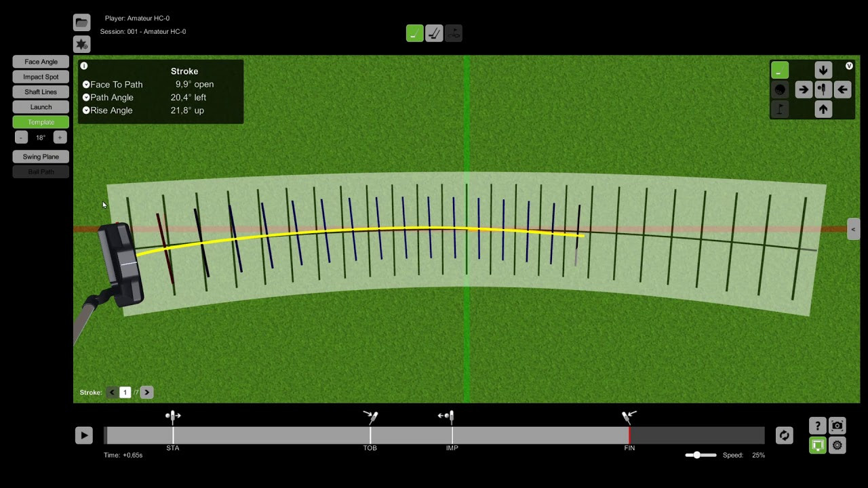Open the help question mark icon
Screen dimensions: 868x488
click(818, 426)
